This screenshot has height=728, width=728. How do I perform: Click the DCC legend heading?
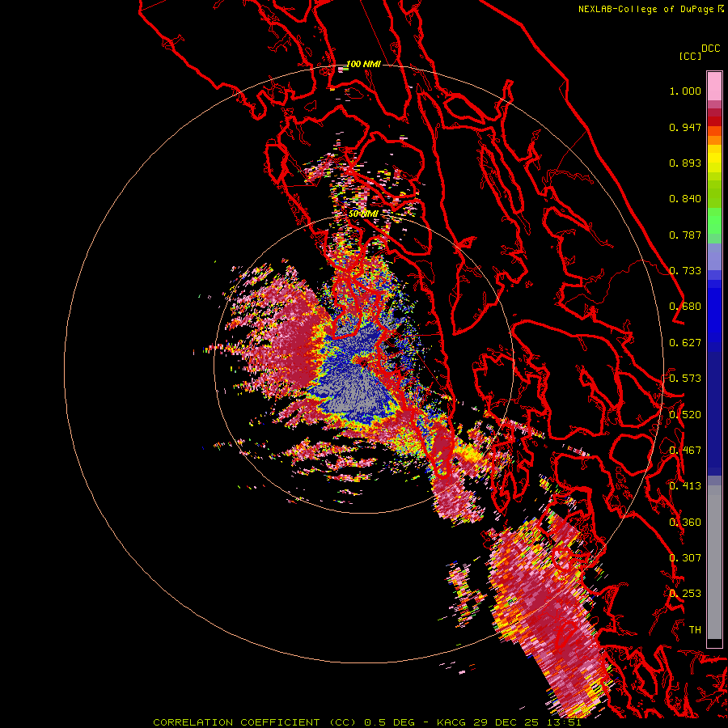click(x=711, y=49)
